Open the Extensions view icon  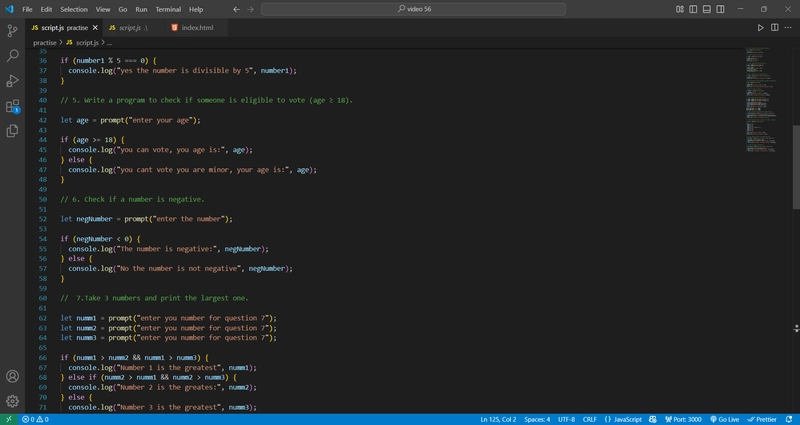pyautogui.click(x=12, y=106)
